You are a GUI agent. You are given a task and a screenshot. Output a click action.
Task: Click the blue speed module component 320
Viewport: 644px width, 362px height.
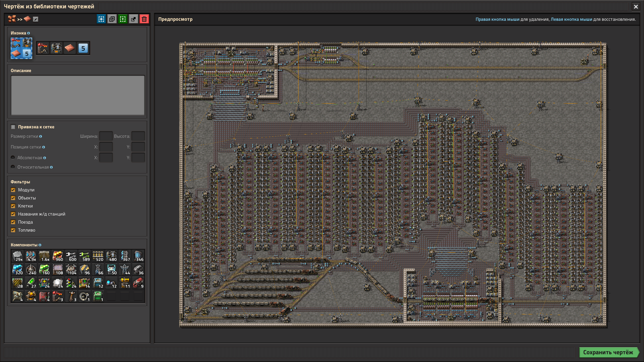click(x=17, y=269)
